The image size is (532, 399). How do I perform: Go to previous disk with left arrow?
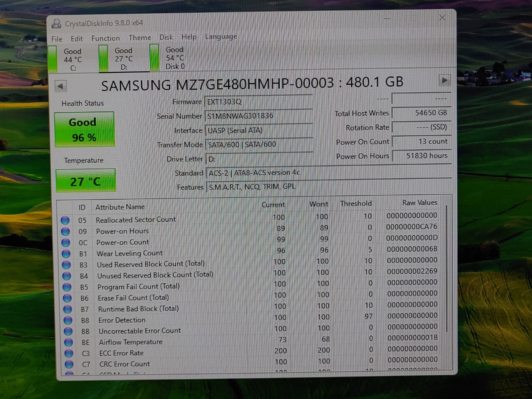point(61,86)
